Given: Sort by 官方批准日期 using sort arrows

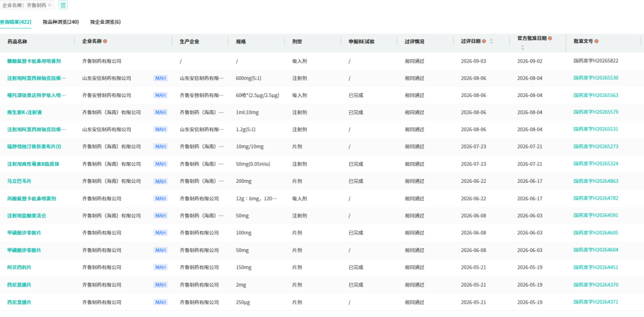Looking at the screenshot, I should click(523, 47).
